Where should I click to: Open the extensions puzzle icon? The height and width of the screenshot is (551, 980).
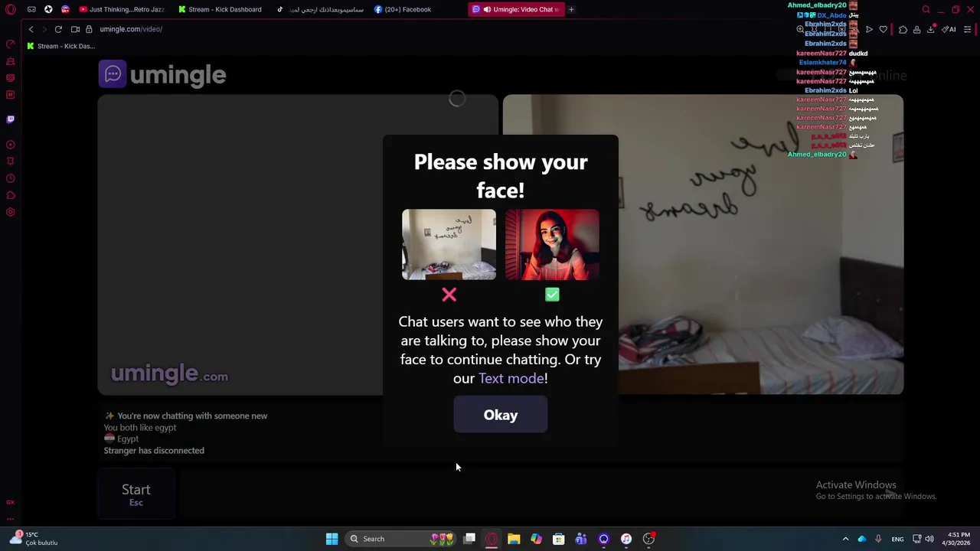point(903,29)
